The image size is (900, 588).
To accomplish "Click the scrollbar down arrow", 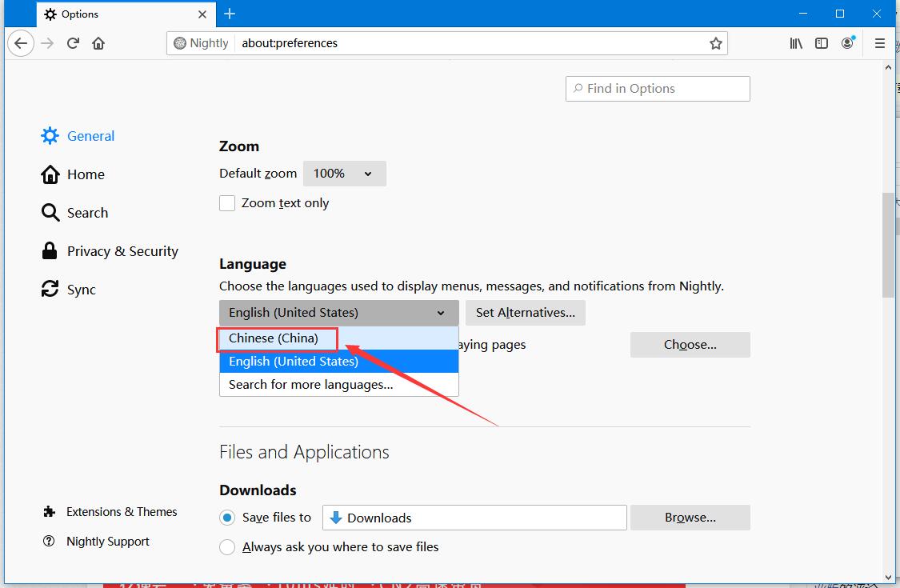I will [888, 578].
